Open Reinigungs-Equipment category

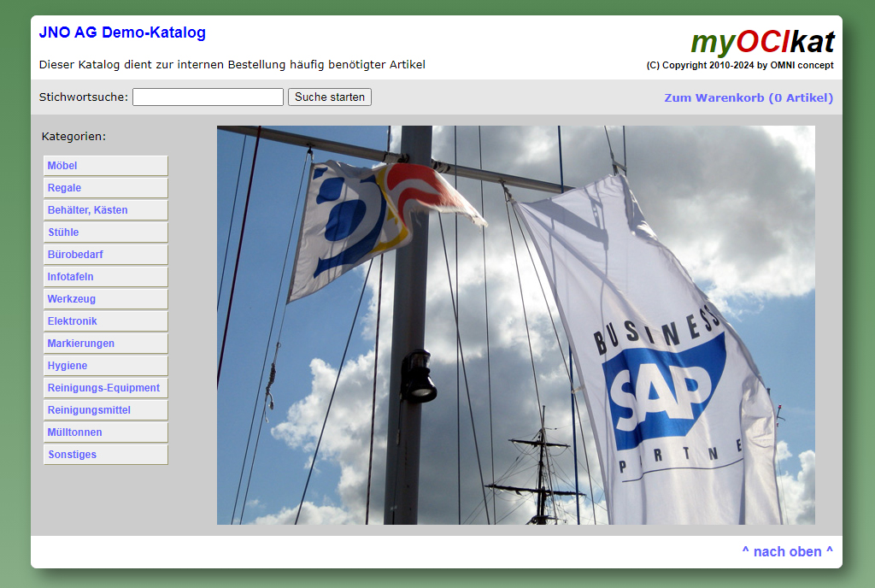point(105,388)
